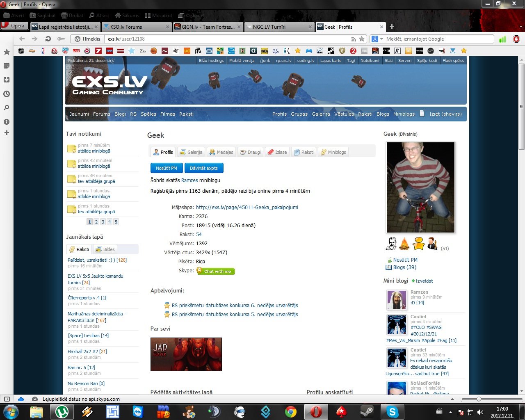Image resolution: width=525 pixels, height=420 pixels.
Task: Open Skype from the taskbar
Action: click(393, 411)
